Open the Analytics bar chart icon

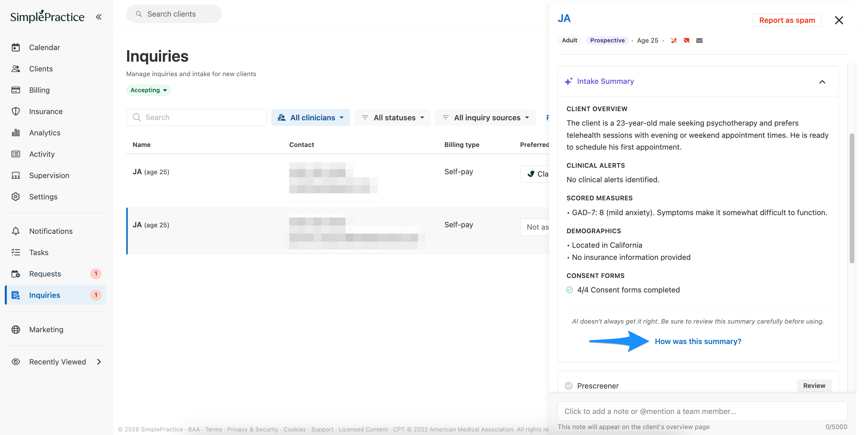15,133
